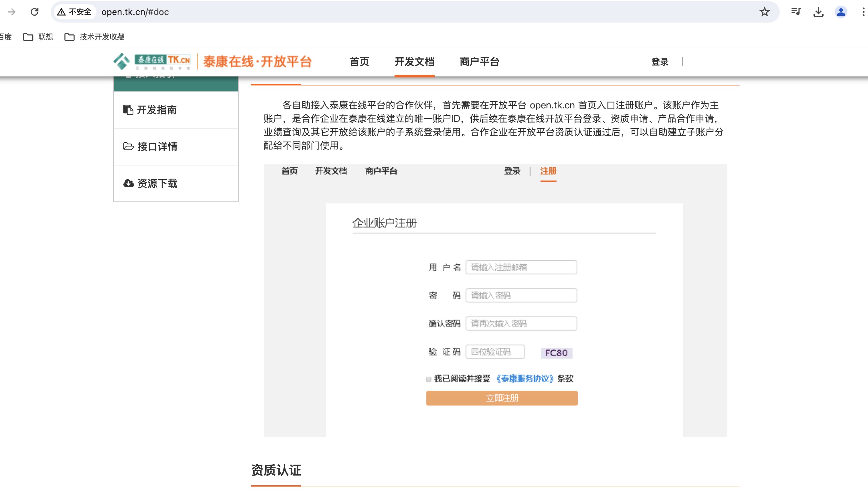Open 资源下载 in the sidebar
This screenshot has width=868, height=495.
coord(176,184)
